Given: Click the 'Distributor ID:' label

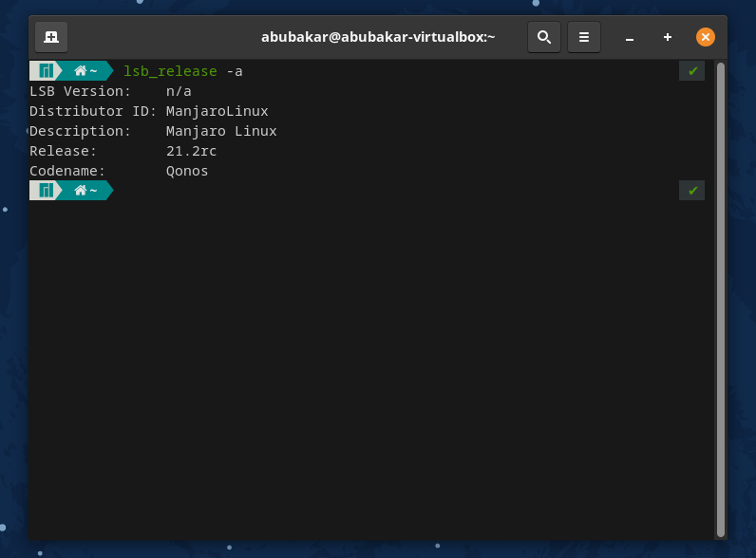Looking at the screenshot, I should (x=93, y=111).
